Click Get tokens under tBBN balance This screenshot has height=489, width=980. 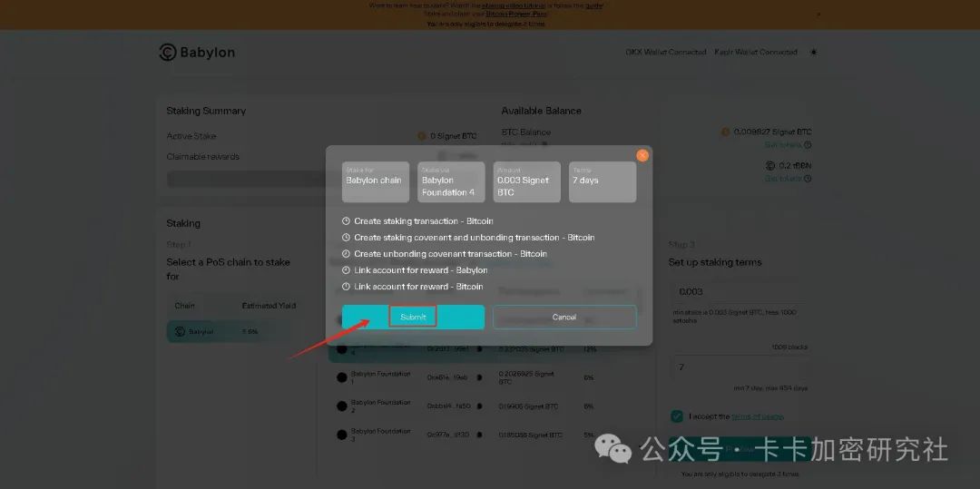pos(782,179)
